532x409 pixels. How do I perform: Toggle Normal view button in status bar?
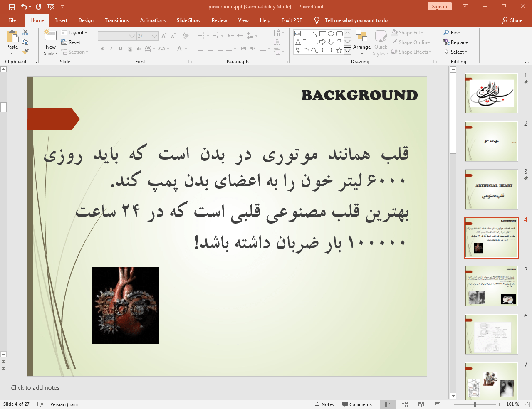pos(388,404)
